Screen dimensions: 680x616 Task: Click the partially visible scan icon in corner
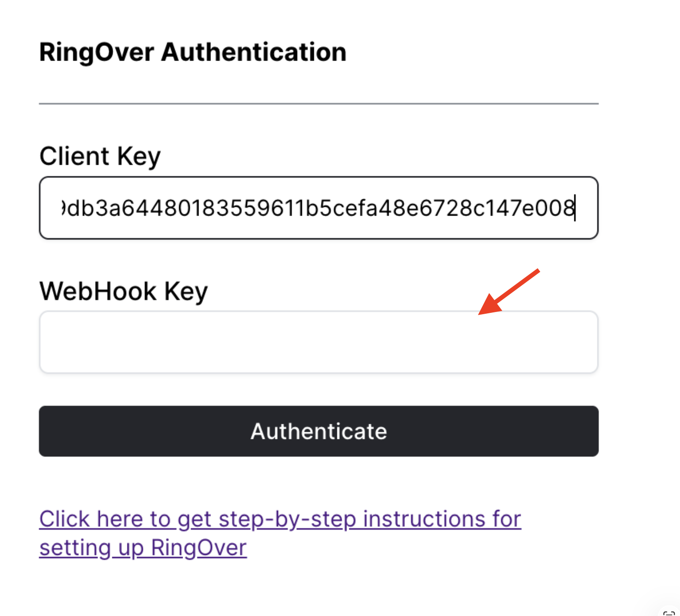coord(670,612)
